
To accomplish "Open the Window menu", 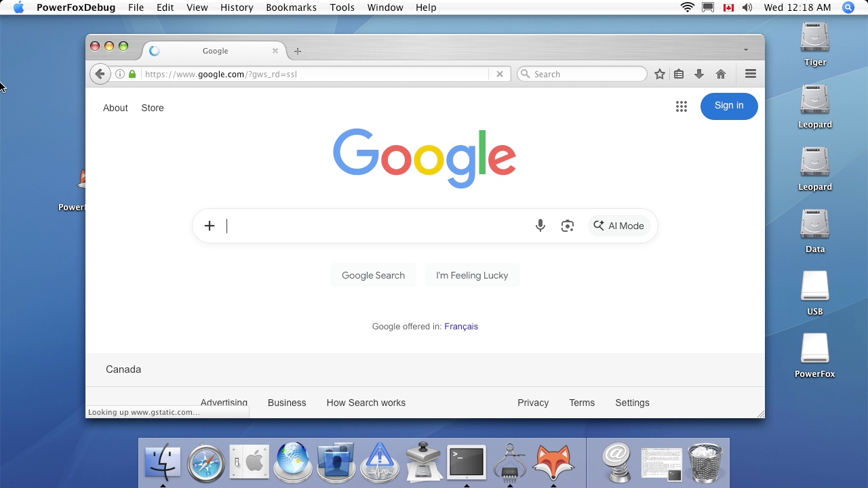I will click(385, 7).
